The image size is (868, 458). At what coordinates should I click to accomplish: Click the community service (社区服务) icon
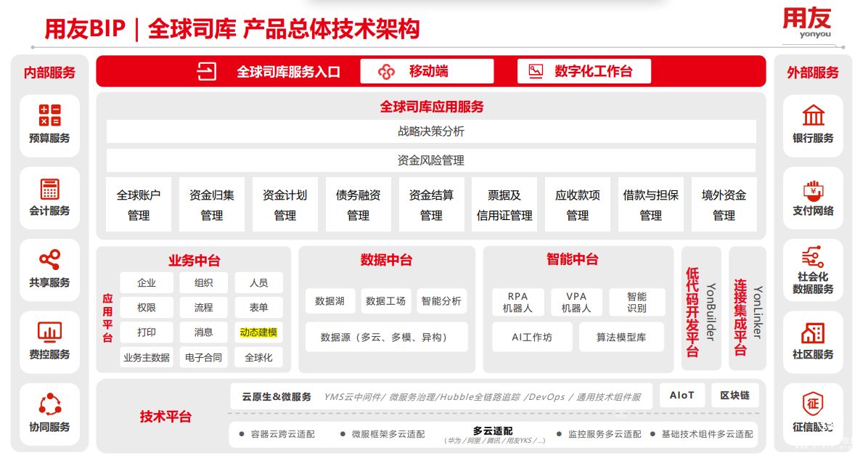(x=813, y=333)
